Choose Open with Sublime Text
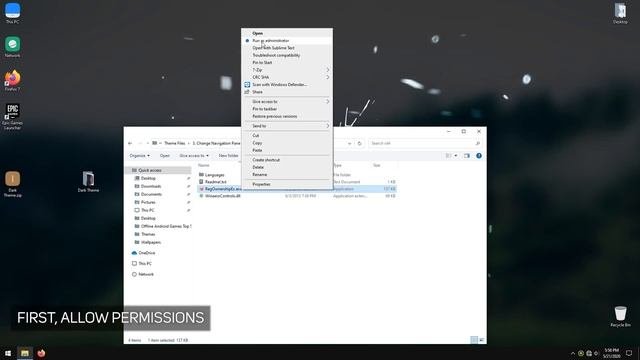Viewport: 640px width, 360px height. coord(287,48)
